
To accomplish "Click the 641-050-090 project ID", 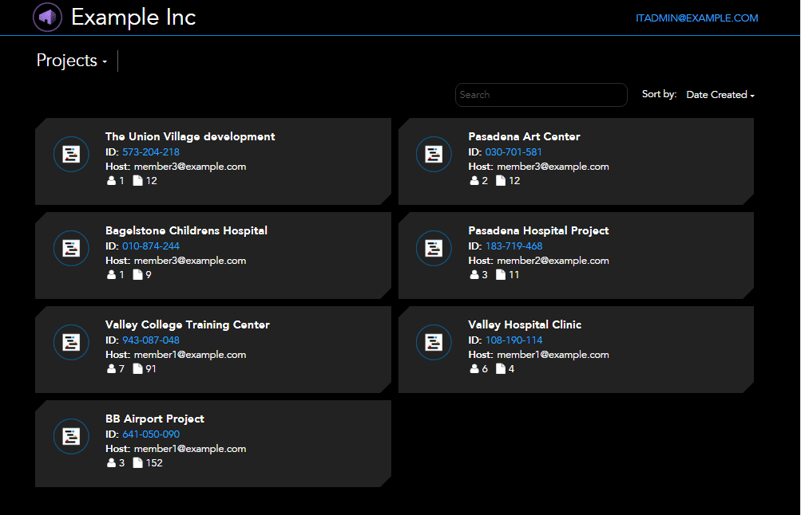I will (x=151, y=434).
